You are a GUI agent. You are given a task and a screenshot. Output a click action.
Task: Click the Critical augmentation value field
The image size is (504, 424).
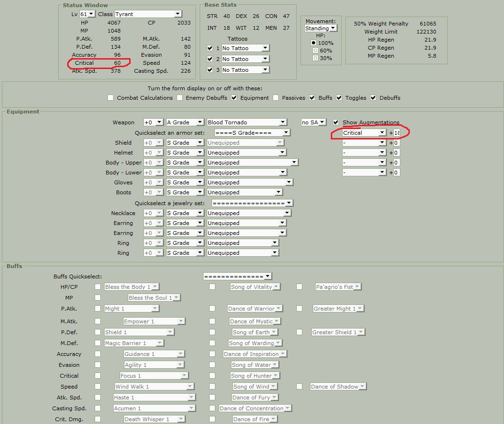pos(397,132)
